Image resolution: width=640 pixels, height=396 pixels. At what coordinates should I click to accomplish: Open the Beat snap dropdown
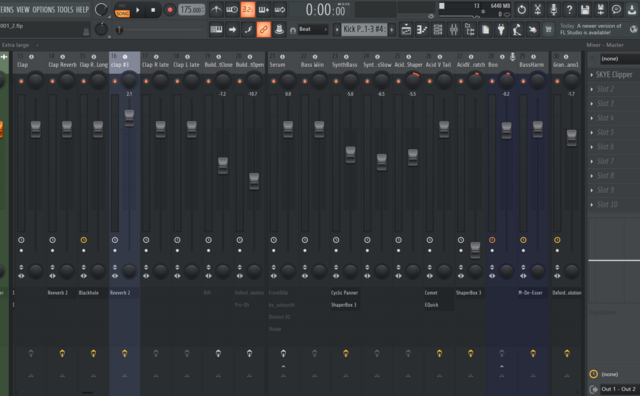tap(313, 29)
